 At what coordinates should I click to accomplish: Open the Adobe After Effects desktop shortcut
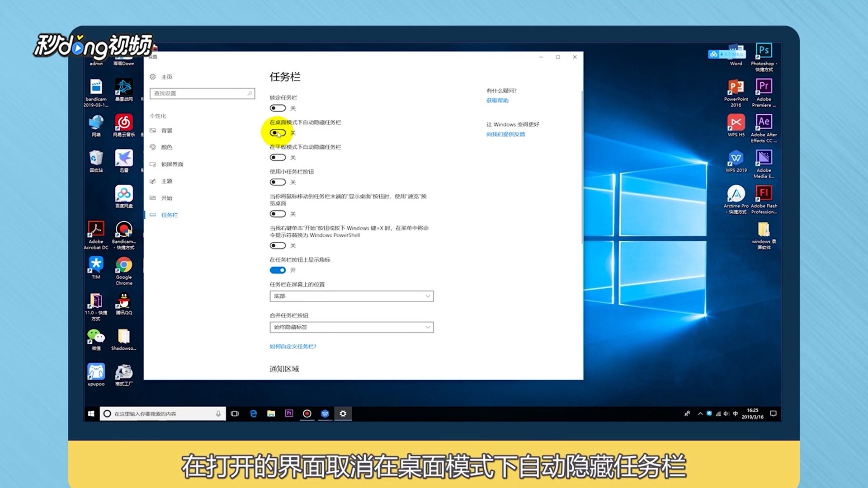coord(764,122)
